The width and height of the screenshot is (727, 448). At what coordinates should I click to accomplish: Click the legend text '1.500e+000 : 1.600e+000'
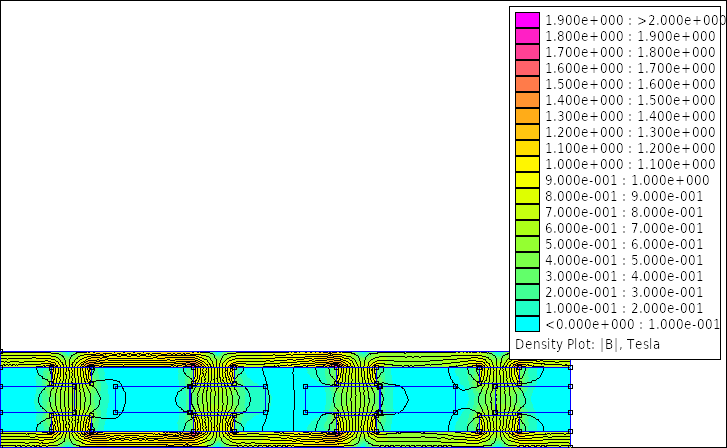(x=630, y=84)
